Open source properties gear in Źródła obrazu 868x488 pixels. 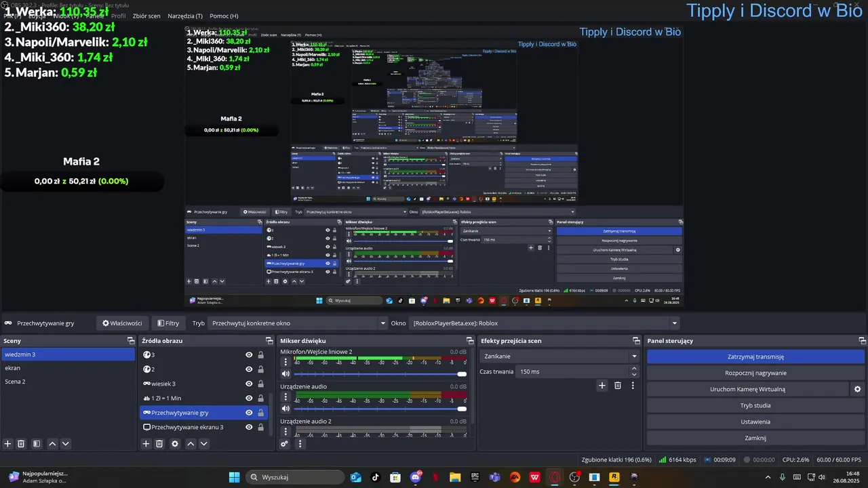click(175, 444)
